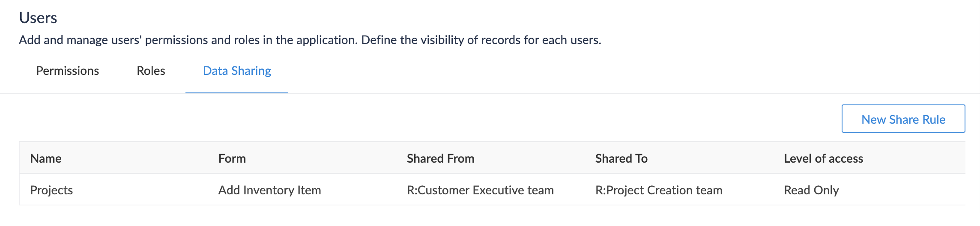This screenshot has height=226, width=980.
Task: Click the New Share Rule button
Action: [x=903, y=119]
